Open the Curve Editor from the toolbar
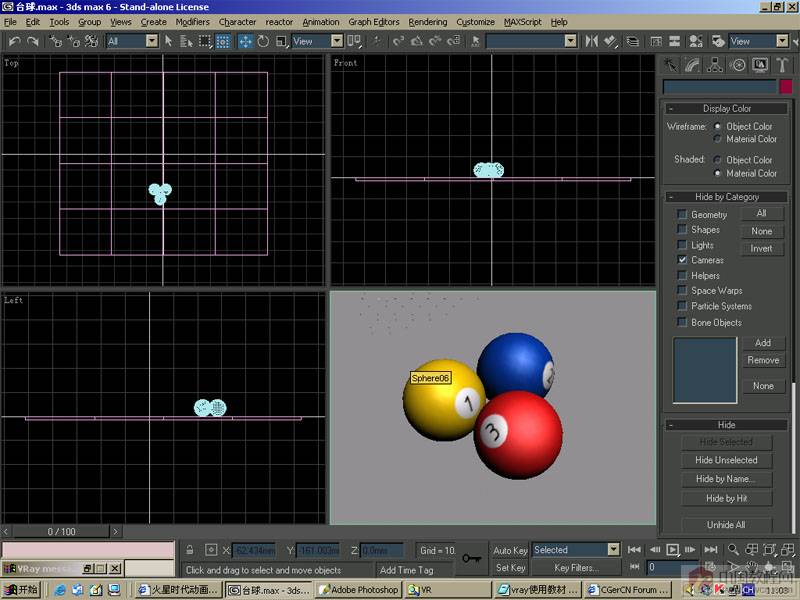 click(x=656, y=41)
